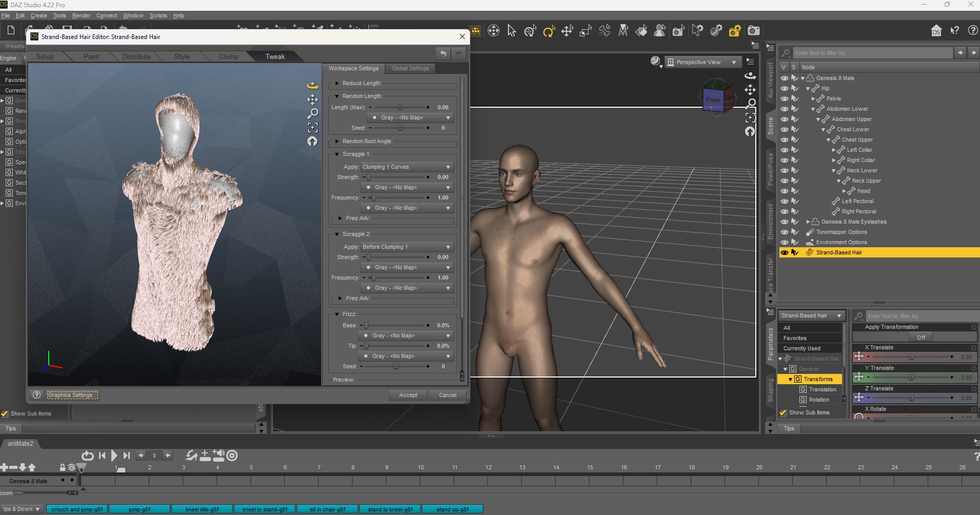Activate the Universal tool in the toolbar
Viewport: 980px width, 515px height.
click(x=530, y=31)
